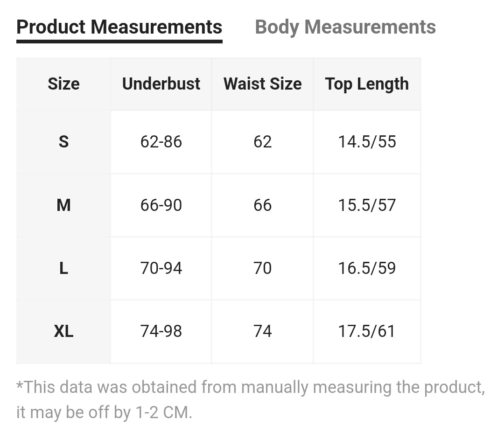Click waist size value 62

(x=262, y=142)
